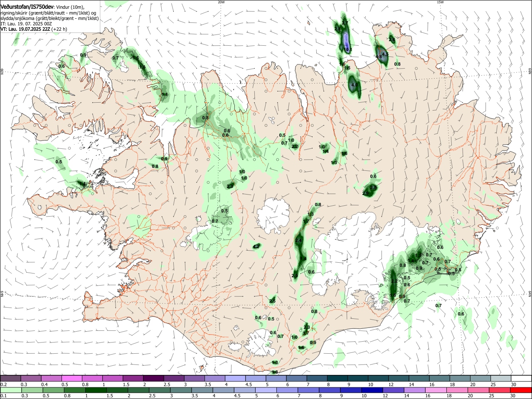Select the dusky purple 0.2–0.3 snow legend swatch
Viewport: 532px width, 399px height.
pos(11,379)
